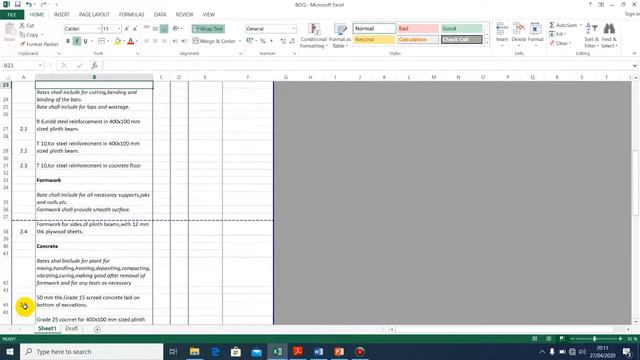Apply the Check Cell style
Image resolution: width=640 pixels, height=360 pixels.
pos(462,40)
